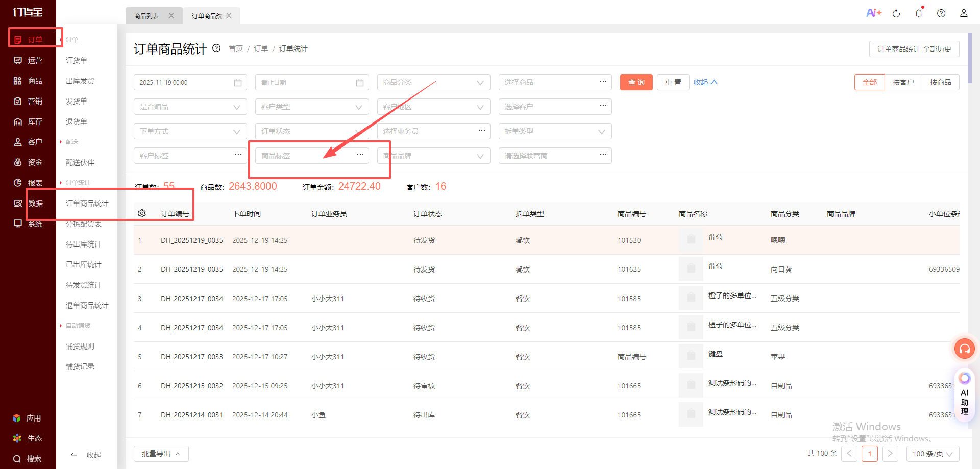The image size is (980, 469).
Task: Open the 批量导出 menu button
Action: click(x=161, y=454)
